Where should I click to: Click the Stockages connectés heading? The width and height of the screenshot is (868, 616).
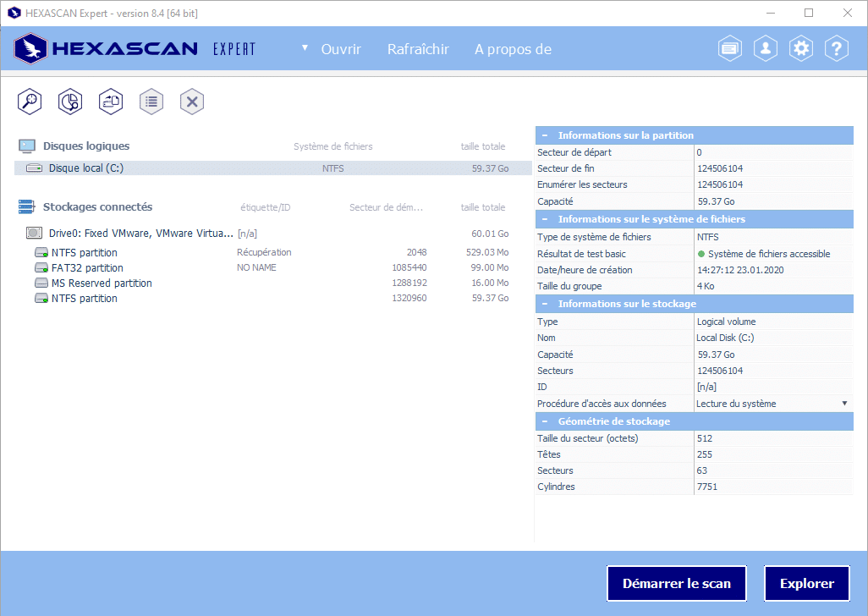pyautogui.click(x=97, y=207)
